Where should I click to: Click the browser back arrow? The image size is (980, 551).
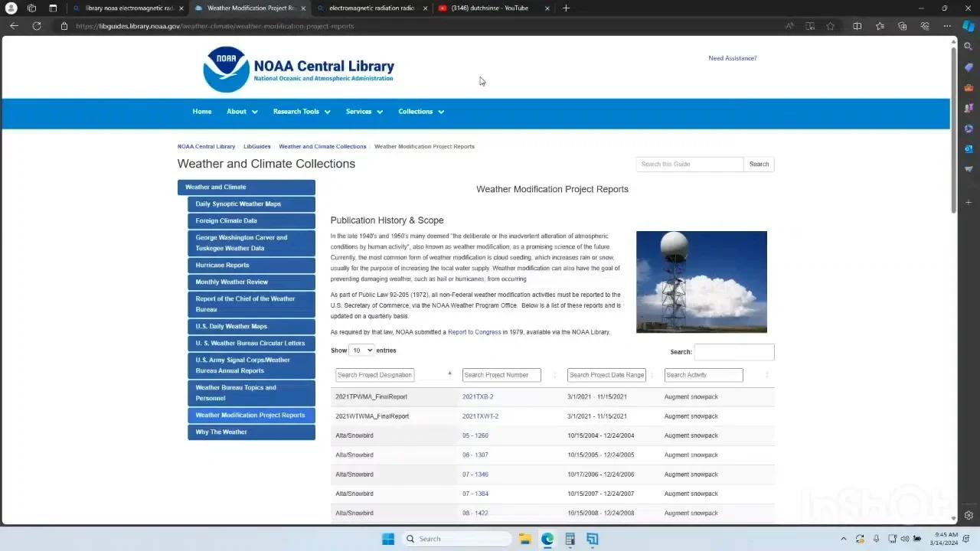pyautogui.click(x=14, y=26)
